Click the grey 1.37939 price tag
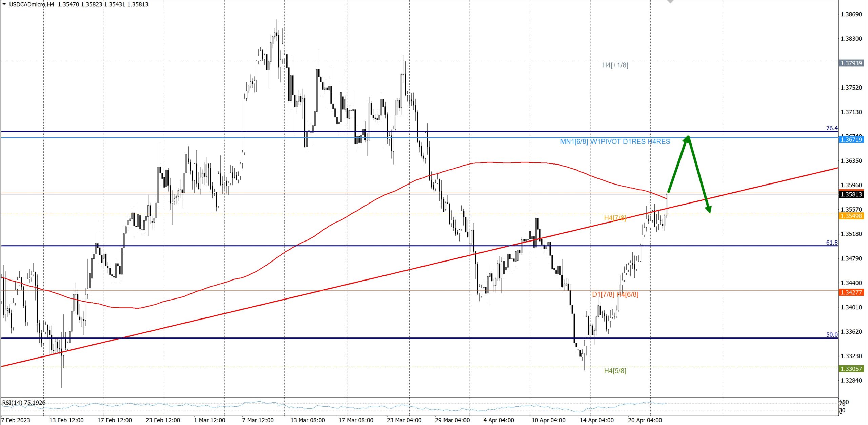 click(851, 63)
